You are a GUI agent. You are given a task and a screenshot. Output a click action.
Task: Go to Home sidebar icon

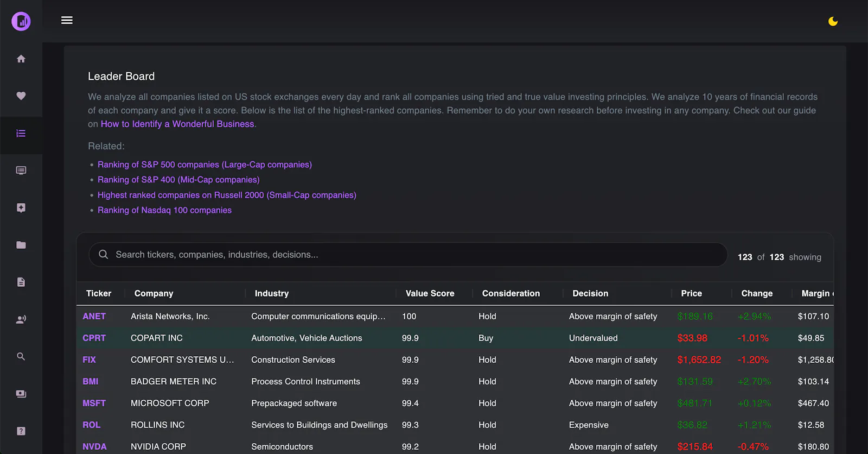[21, 59]
